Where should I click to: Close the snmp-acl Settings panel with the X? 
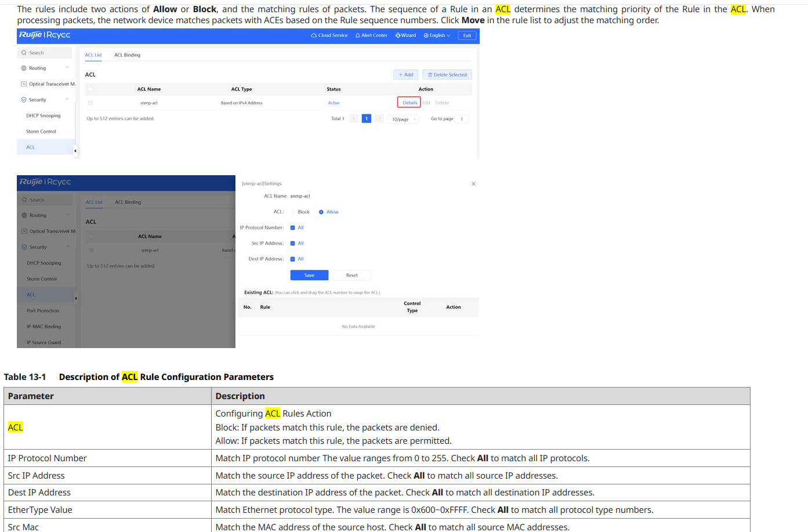pyautogui.click(x=473, y=184)
